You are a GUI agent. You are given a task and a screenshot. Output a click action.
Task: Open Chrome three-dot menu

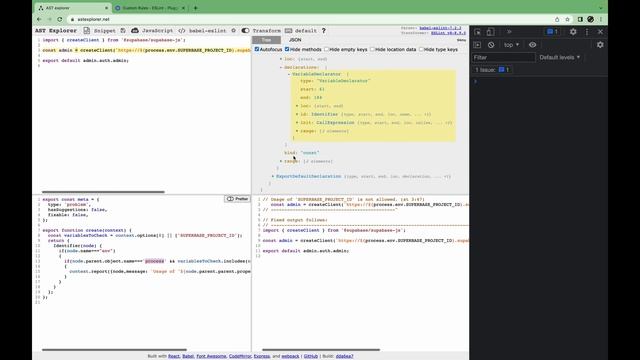[601, 19]
